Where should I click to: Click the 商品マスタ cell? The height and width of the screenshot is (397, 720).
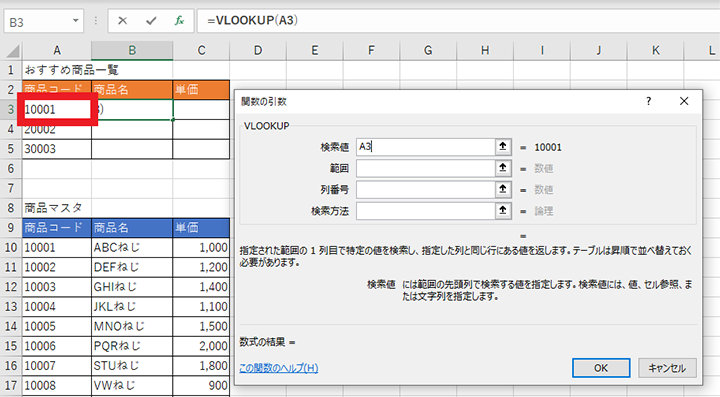coord(56,208)
